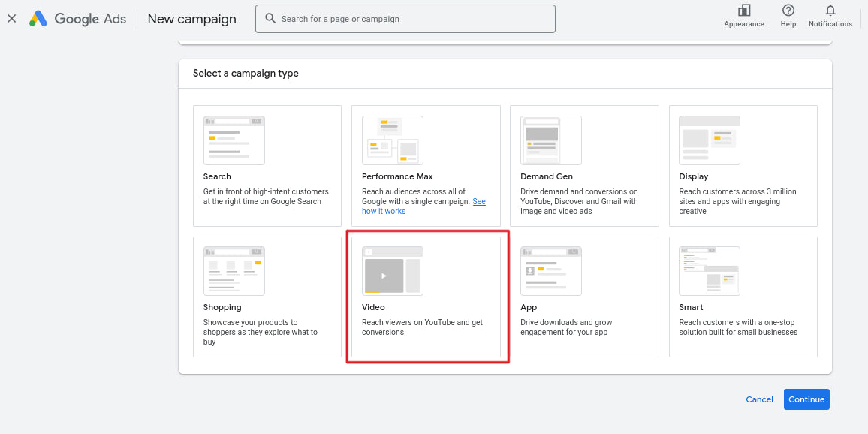Screen dimensions: 868x434
Task: Choose the App campaign download icon
Action: [530, 271]
